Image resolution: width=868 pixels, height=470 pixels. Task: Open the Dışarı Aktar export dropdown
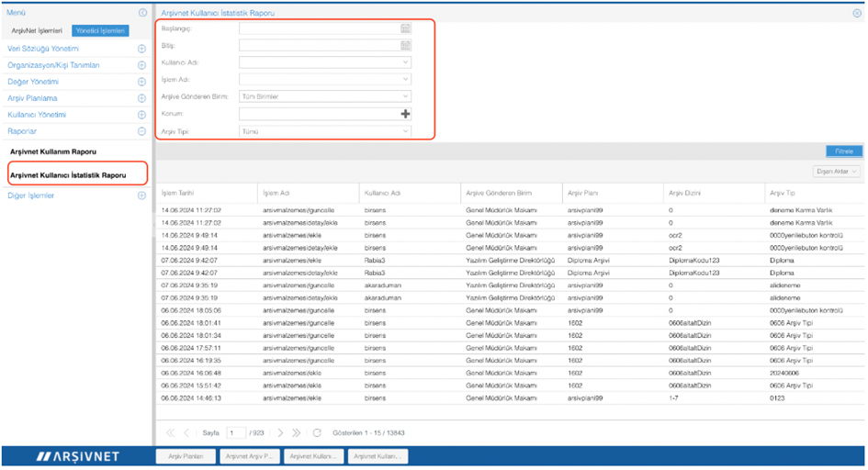point(837,172)
